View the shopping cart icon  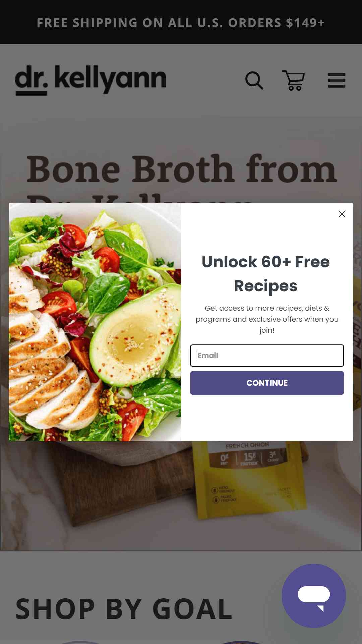click(x=293, y=80)
